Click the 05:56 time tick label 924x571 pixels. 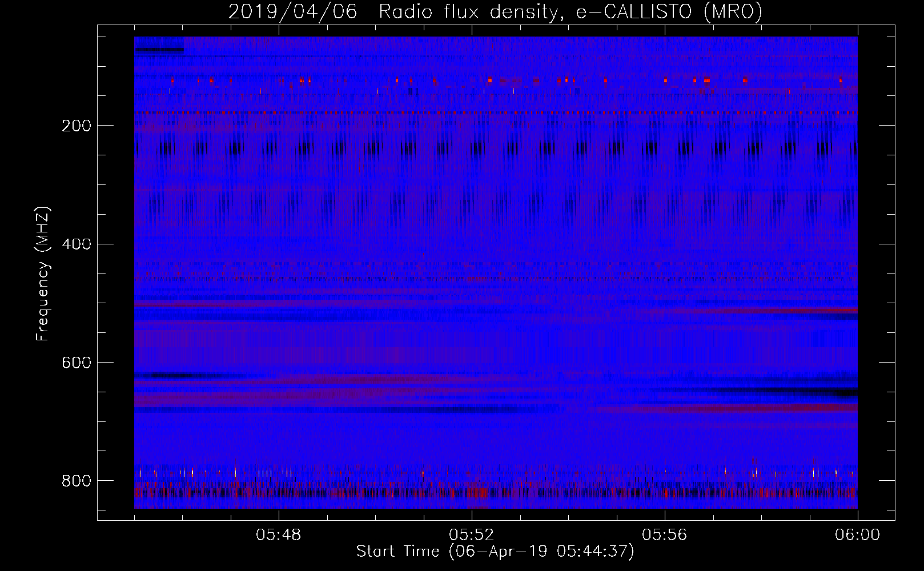click(665, 535)
